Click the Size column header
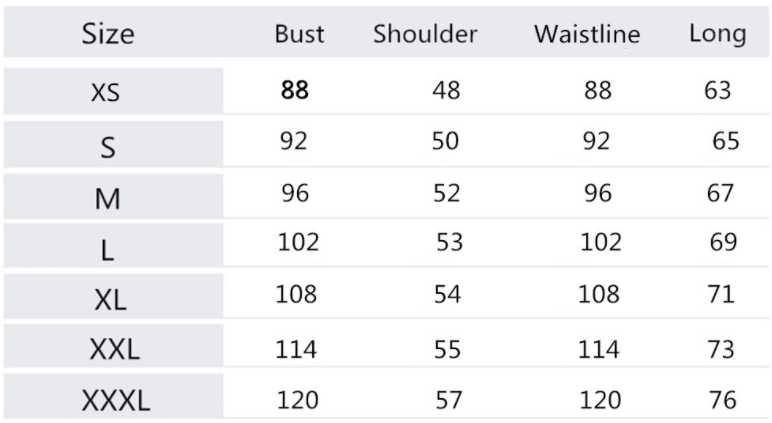 click(x=108, y=34)
